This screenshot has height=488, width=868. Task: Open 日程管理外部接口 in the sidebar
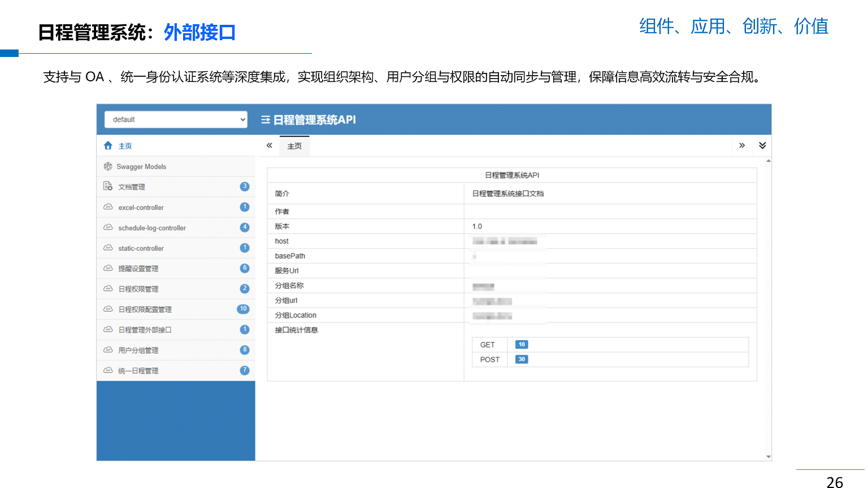[145, 330]
